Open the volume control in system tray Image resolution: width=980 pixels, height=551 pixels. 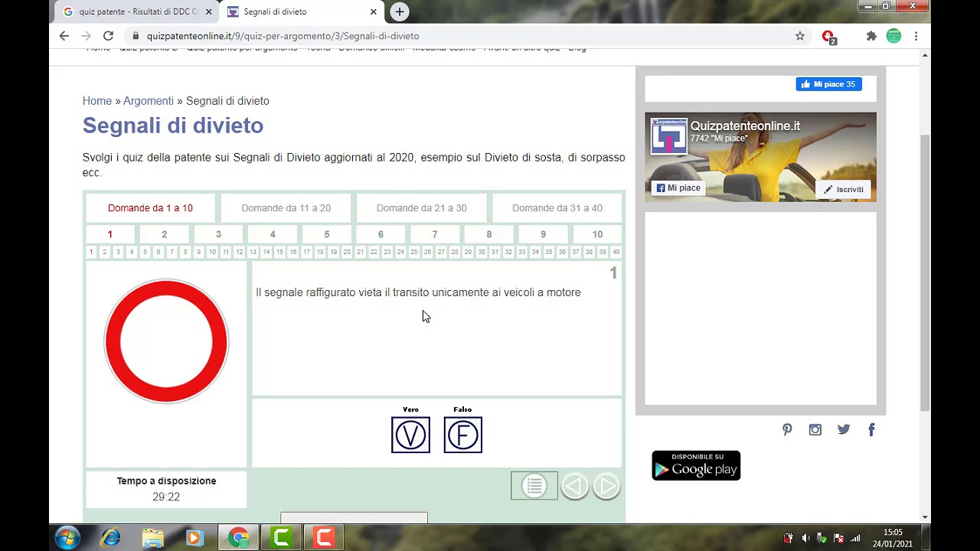805,538
